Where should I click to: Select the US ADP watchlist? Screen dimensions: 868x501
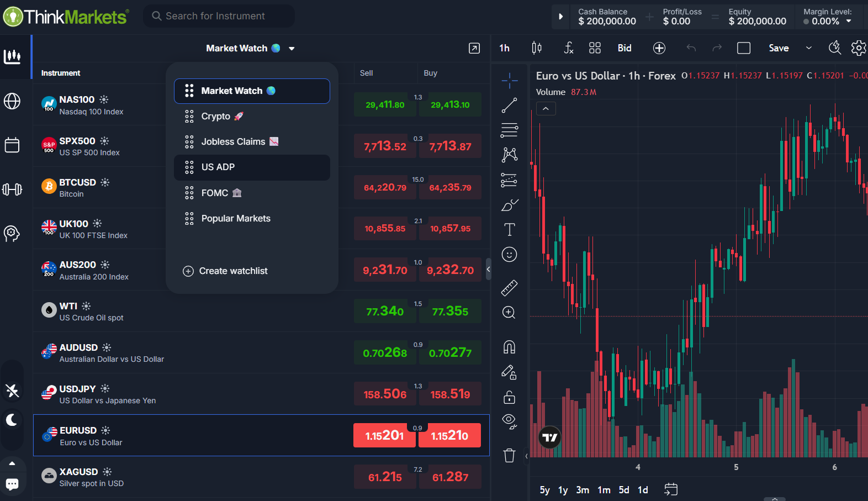(x=252, y=167)
